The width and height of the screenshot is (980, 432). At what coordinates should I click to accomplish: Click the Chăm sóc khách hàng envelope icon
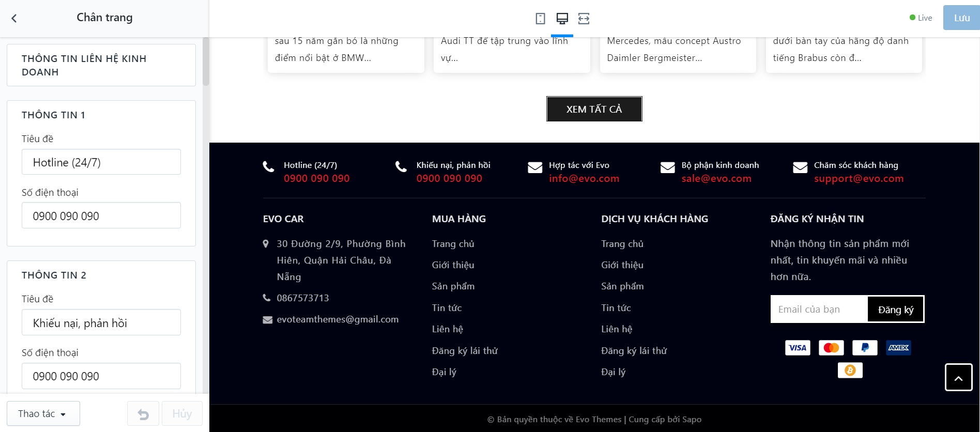[800, 167]
